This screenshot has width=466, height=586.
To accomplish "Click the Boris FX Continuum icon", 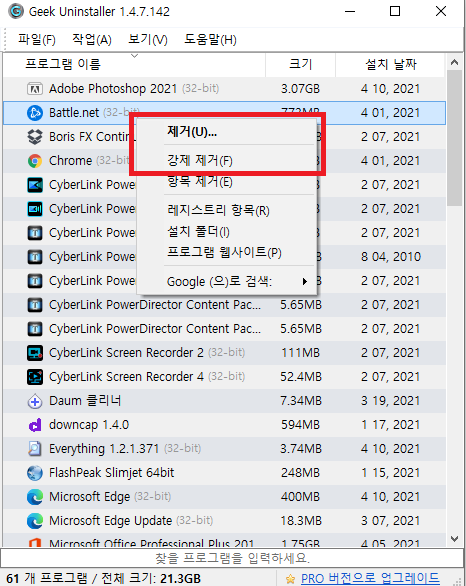I will (x=35, y=137).
